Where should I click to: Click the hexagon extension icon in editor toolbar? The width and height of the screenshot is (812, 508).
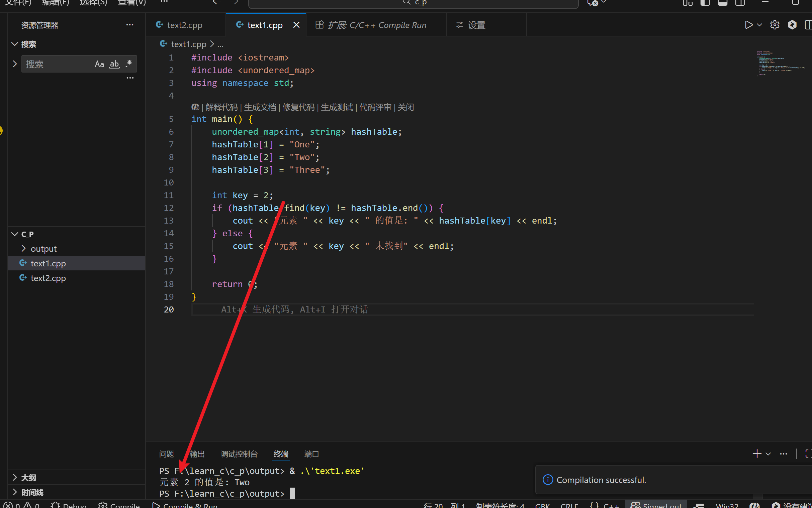point(792,25)
